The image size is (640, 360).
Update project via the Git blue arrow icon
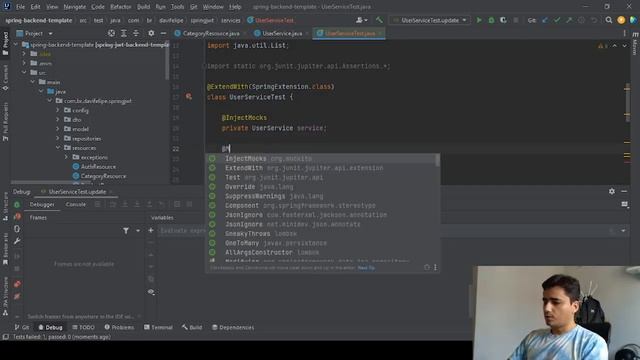pyautogui.click(x=545, y=20)
